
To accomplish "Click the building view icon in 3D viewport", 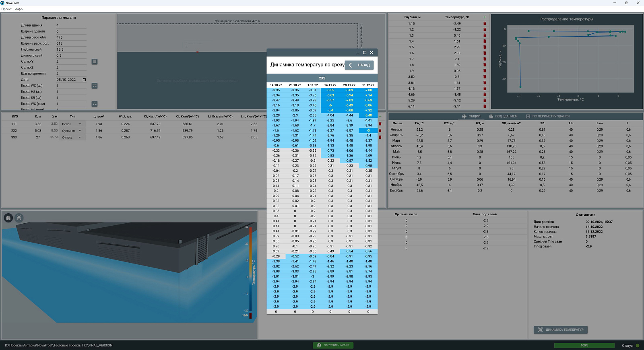I will pos(8,218).
